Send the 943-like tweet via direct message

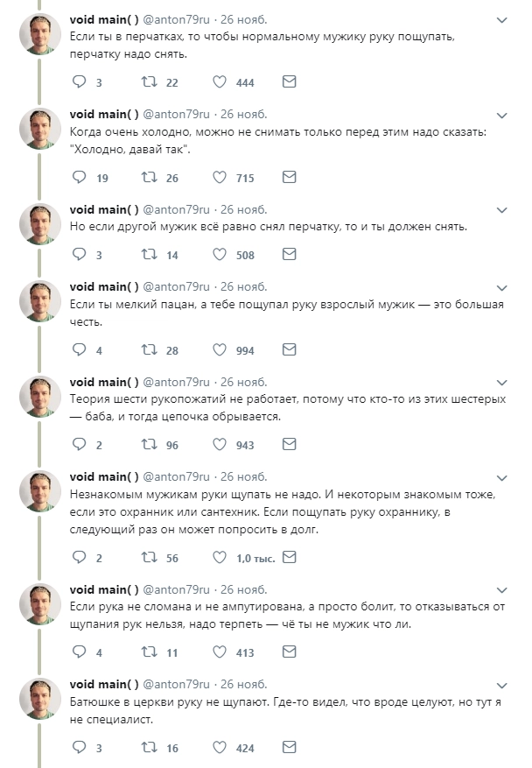tap(289, 445)
